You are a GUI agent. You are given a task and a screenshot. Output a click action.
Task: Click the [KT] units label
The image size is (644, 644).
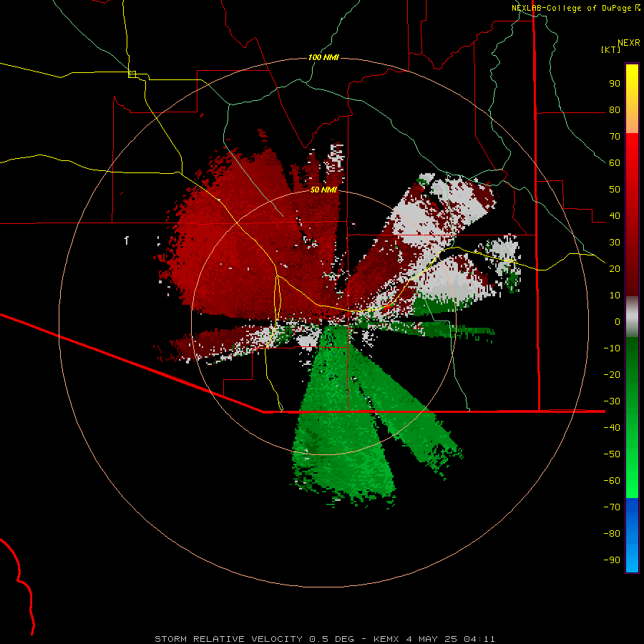click(611, 49)
